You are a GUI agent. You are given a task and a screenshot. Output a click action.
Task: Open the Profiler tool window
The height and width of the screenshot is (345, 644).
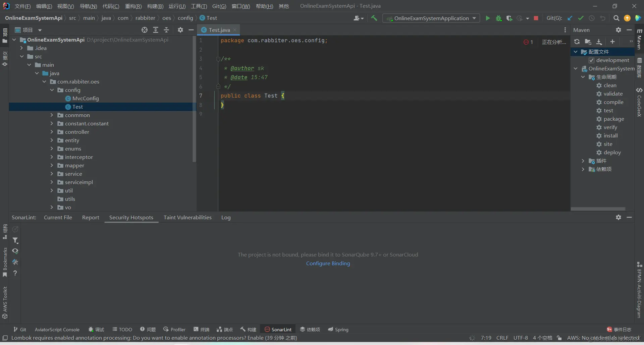tap(174, 330)
